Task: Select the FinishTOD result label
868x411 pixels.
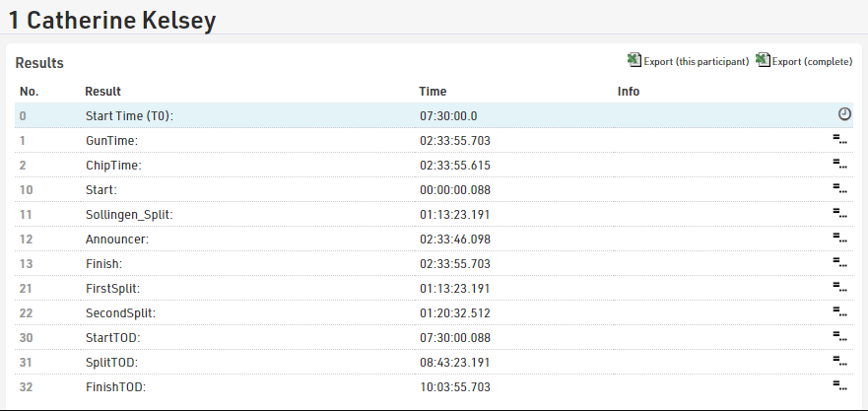Action: [115, 387]
